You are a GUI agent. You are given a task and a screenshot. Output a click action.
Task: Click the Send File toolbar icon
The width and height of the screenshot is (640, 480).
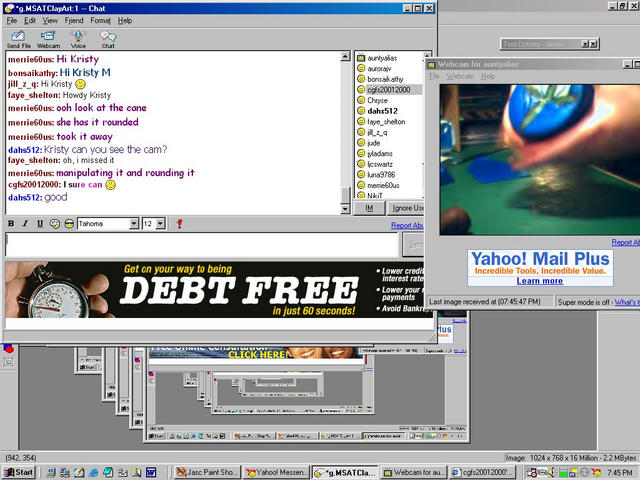(18, 40)
